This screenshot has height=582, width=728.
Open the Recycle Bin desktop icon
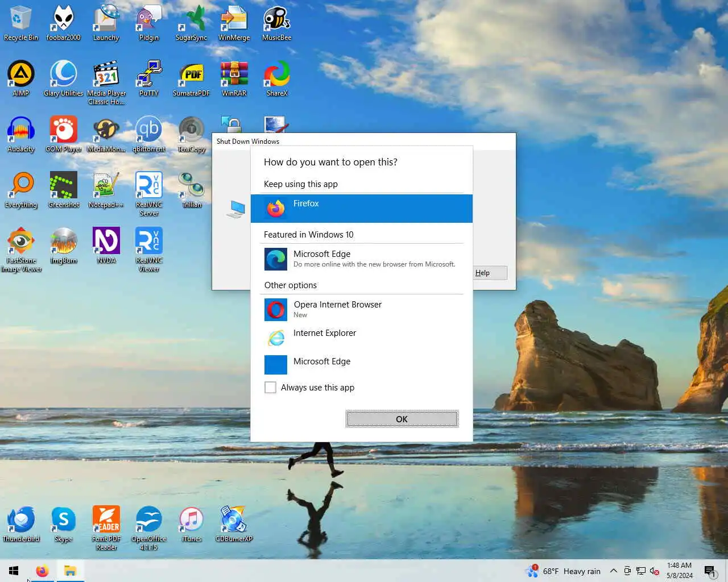point(21,23)
